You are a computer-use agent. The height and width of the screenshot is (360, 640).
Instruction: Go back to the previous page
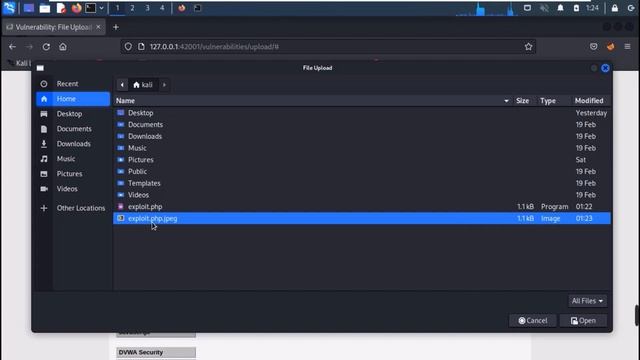[12, 47]
